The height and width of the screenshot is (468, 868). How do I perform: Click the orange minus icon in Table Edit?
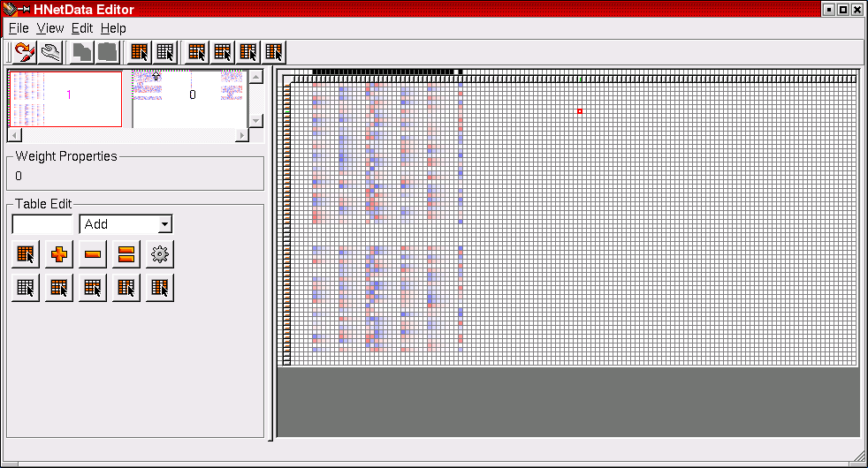point(93,255)
